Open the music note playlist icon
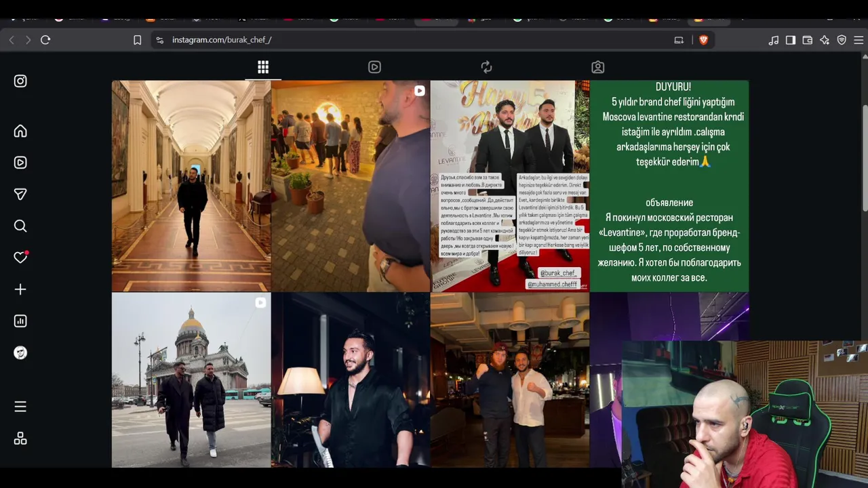Viewport: 868px width, 488px height. (774, 40)
